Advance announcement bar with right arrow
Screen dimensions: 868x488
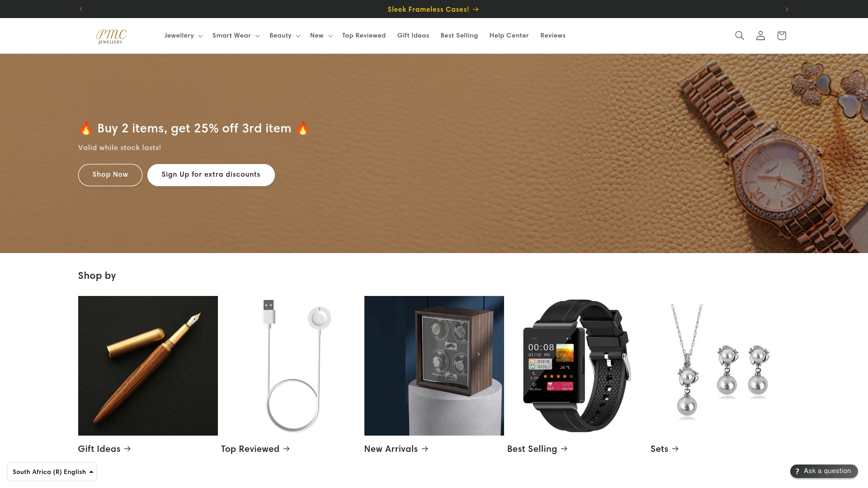point(787,9)
